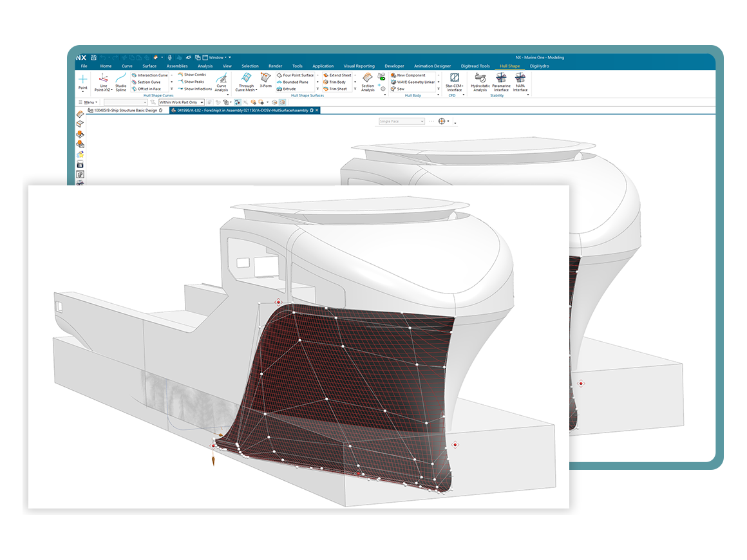Select the Extrude command
The image size is (747, 560).
(287, 89)
